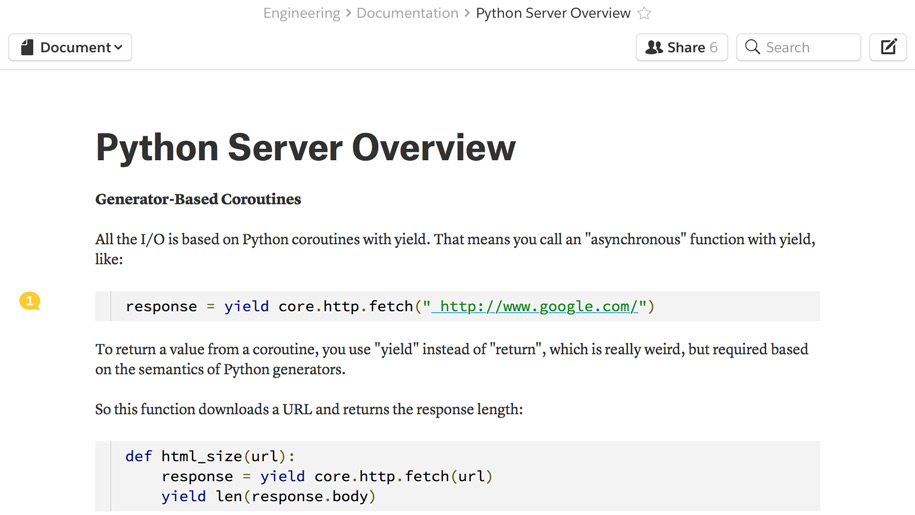Click the paragraph starting 'So this function downloads'
Viewport: 915px width, 515px height.
click(309, 409)
